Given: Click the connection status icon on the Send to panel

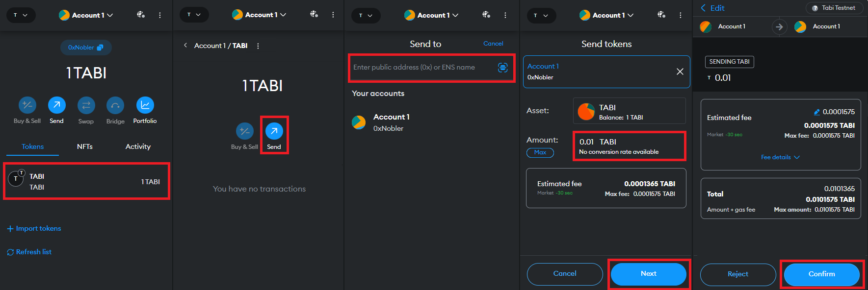Looking at the screenshot, I should pos(486,15).
